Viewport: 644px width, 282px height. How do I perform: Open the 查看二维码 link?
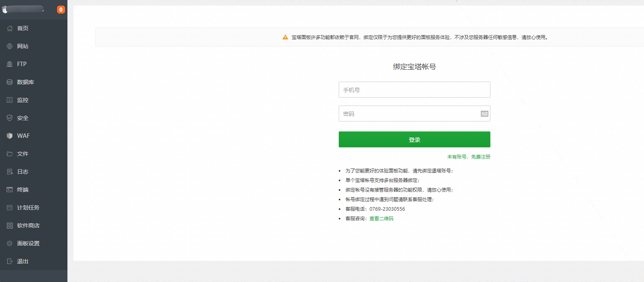click(x=381, y=219)
